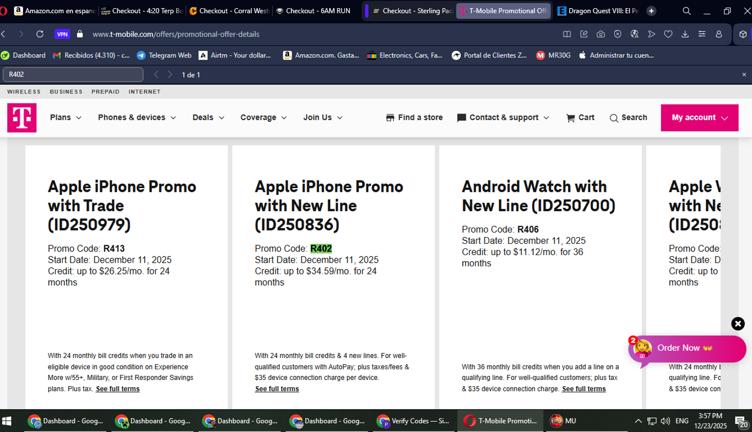
Task: Close the find-in-page bar
Action: click(x=744, y=75)
